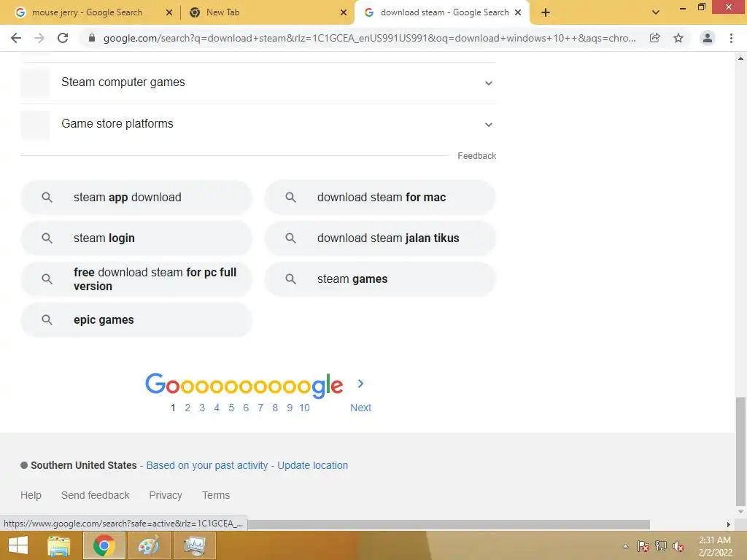Expand Game store platforms section

point(258,124)
